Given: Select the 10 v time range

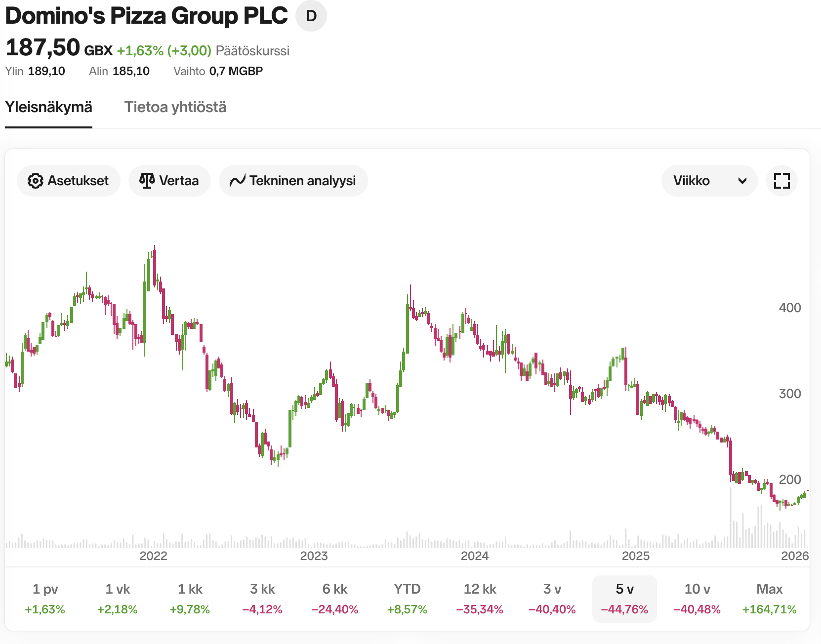Looking at the screenshot, I should 697,599.
